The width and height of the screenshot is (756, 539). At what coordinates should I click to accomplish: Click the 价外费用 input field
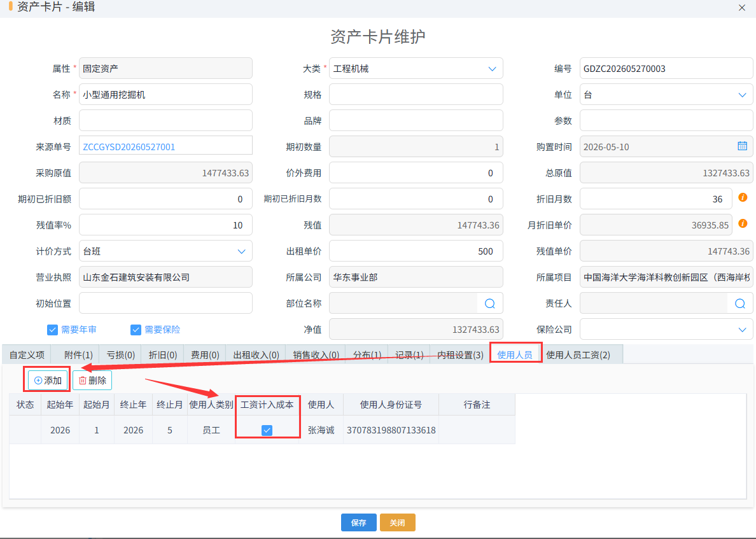click(416, 172)
